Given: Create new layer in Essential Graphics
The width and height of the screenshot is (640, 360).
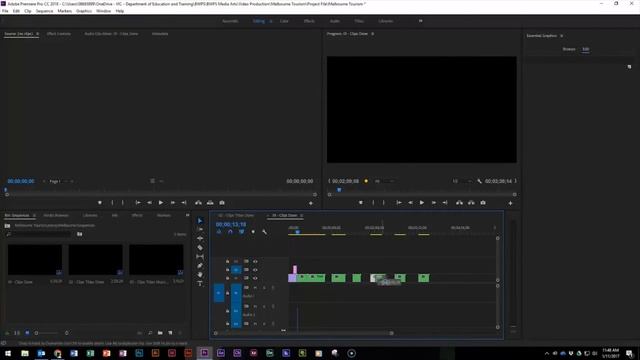Looking at the screenshot, I should [629, 67].
